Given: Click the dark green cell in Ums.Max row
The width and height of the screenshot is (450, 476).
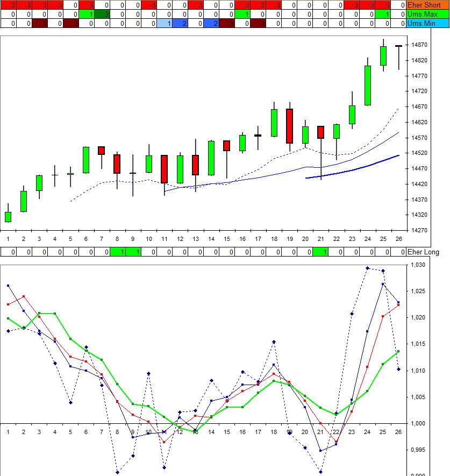Looking at the screenshot, I should tap(102, 14).
